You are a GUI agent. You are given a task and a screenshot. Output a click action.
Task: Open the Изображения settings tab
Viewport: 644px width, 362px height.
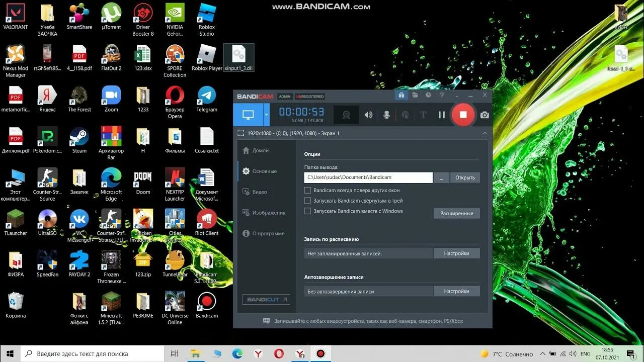264,213
